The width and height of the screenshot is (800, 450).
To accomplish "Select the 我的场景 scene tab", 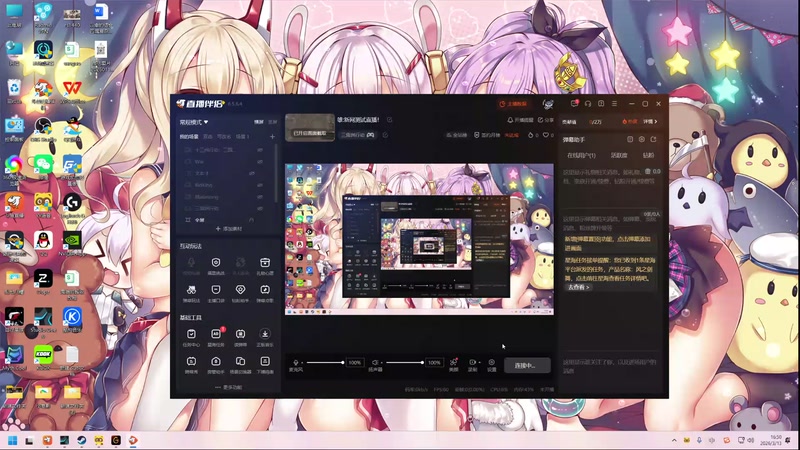I will tap(189, 137).
